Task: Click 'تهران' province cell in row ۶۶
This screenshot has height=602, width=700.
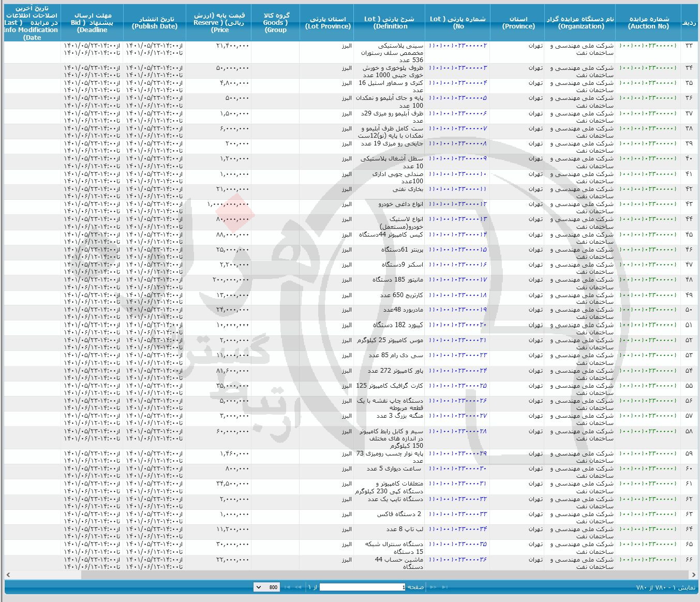Action: pyautogui.click(x=535, y=560)
